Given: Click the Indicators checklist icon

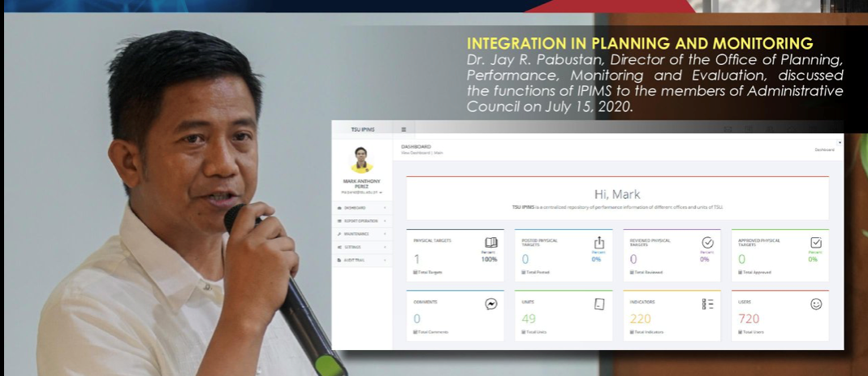Looking at the screenshot, I should (707, 304).
